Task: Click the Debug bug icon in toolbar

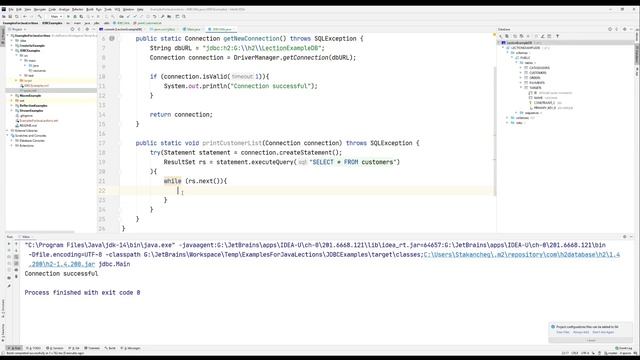Action: [x=75, y=17]
